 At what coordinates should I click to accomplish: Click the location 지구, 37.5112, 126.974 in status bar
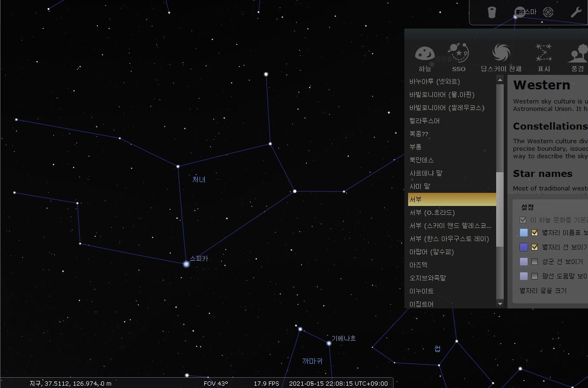70,383
